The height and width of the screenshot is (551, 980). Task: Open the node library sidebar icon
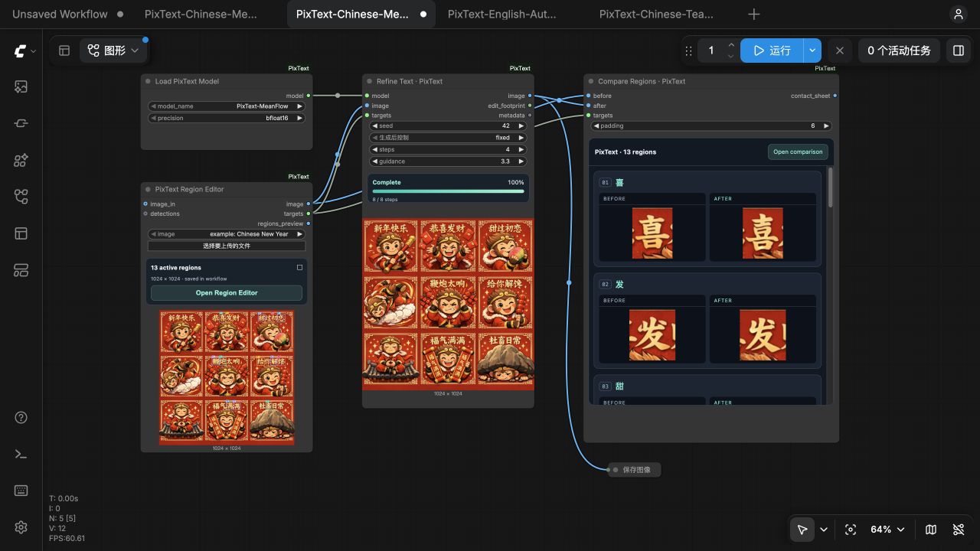[21, 123]
